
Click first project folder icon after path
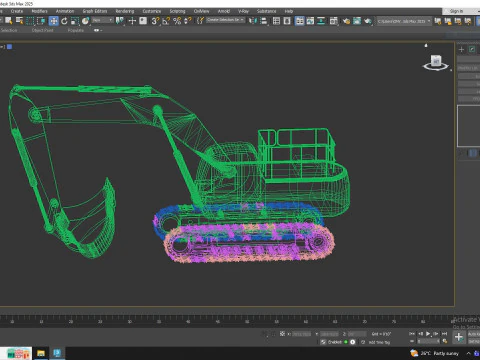click(x=438, y=21)
